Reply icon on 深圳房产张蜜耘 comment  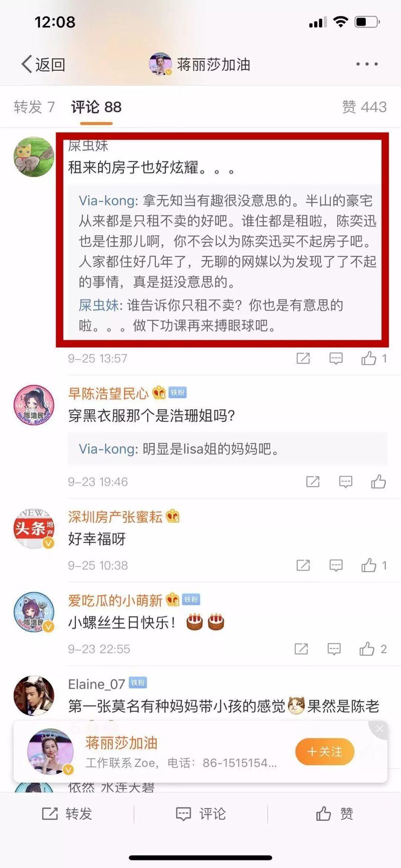336,565
